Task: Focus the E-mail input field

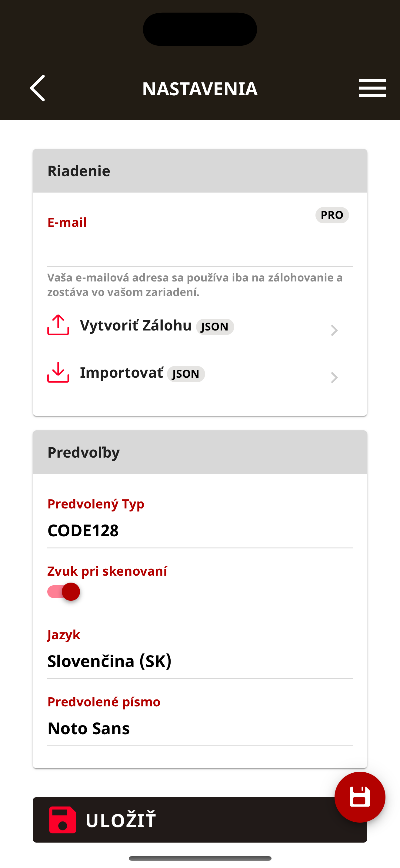Action: pyautogui.click(x=200, y=249)
